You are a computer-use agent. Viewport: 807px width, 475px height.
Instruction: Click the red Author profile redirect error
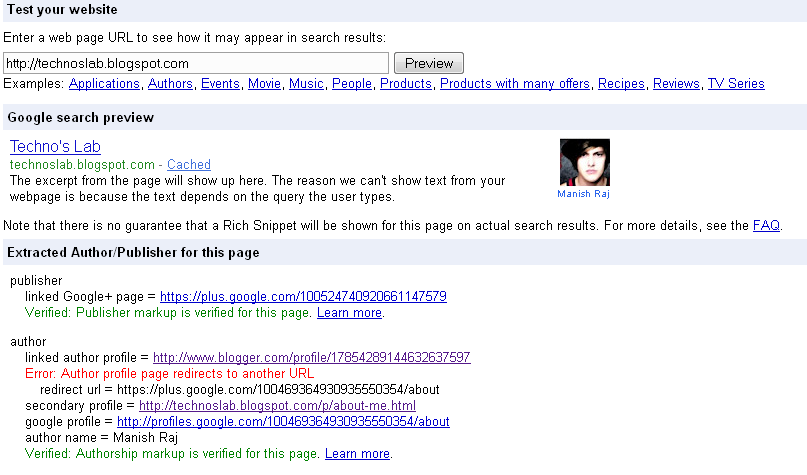click(x=169, y=374)
